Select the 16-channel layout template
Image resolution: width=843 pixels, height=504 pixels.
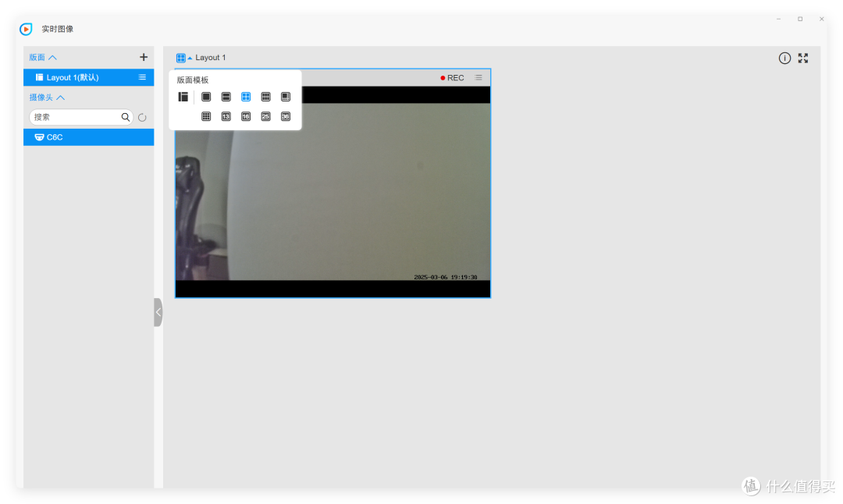click(246, 116)
